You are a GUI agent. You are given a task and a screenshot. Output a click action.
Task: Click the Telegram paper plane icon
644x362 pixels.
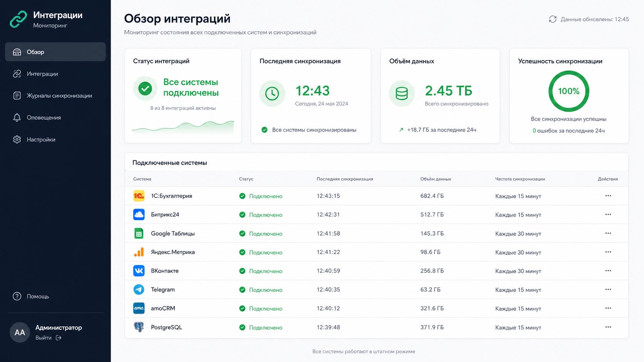coord(139,289)
